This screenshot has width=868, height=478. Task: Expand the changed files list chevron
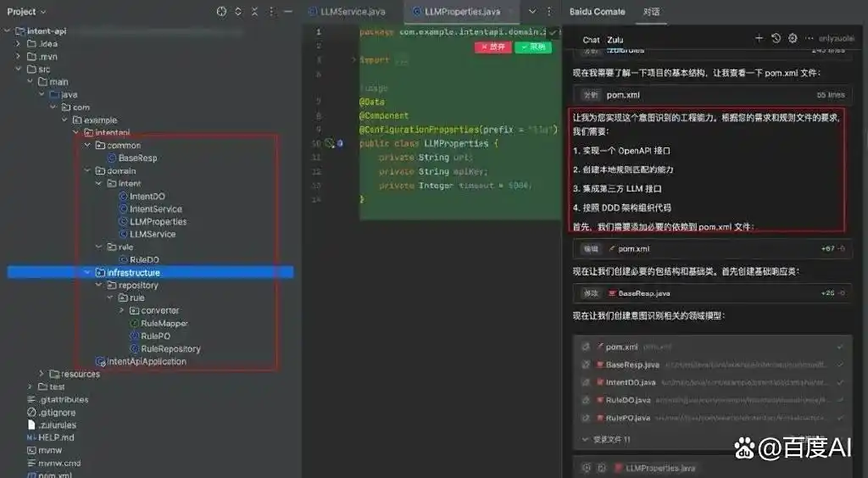pyautogui.click(x=585, y=439)
